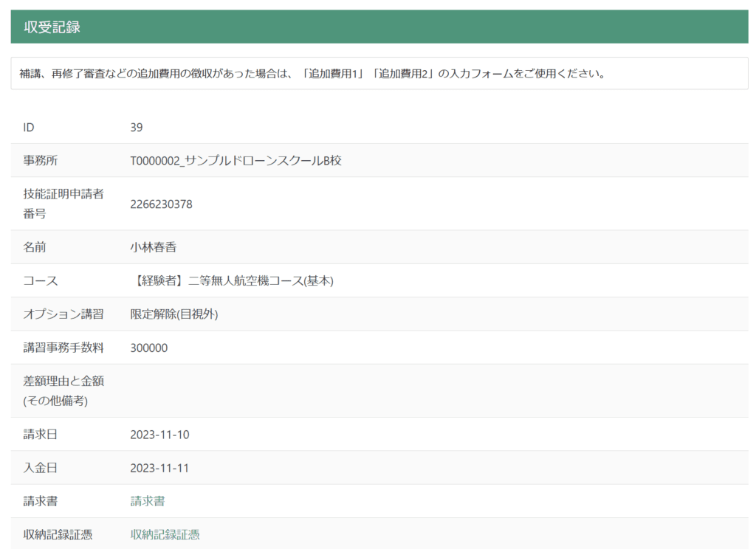Select the 【経験者】二等無人航空機コース(基本) value

pos(232,280)
